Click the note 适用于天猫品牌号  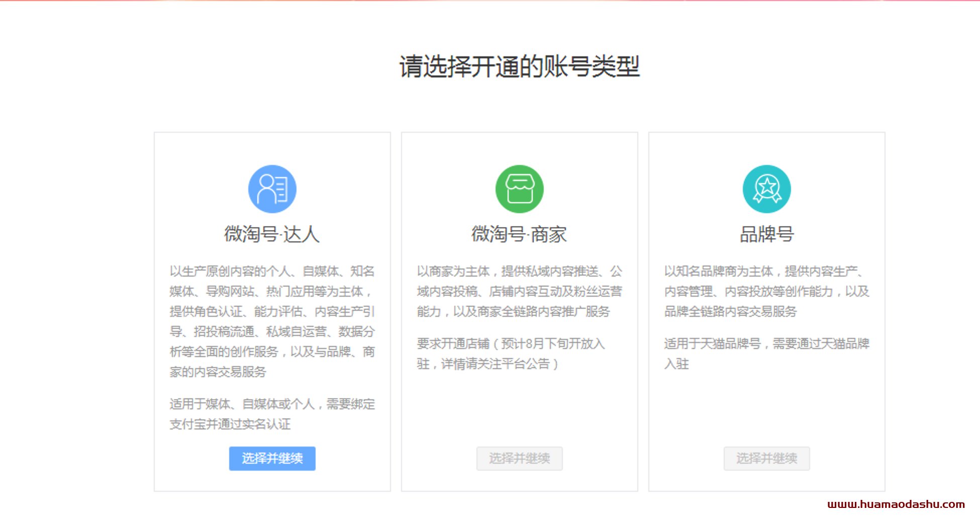(x=767, y=354)
